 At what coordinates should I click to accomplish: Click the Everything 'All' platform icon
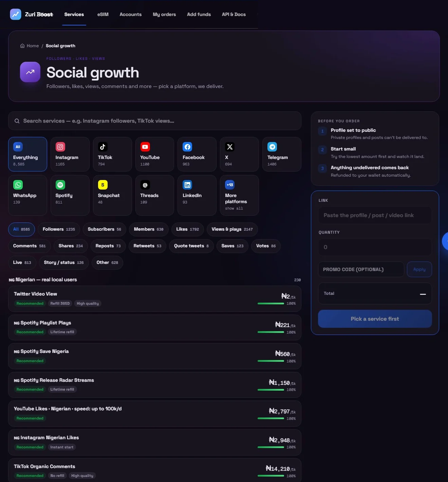coord(18,147)
